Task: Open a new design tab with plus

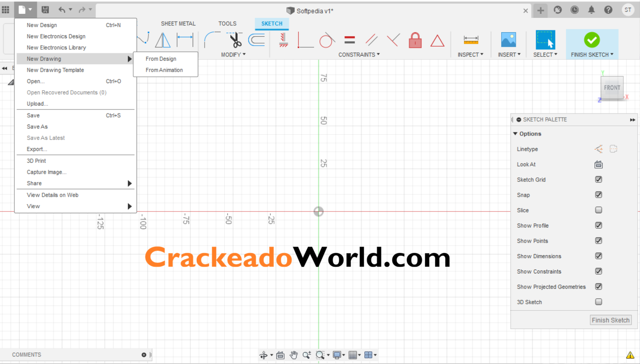Action: tap(541, 10)
